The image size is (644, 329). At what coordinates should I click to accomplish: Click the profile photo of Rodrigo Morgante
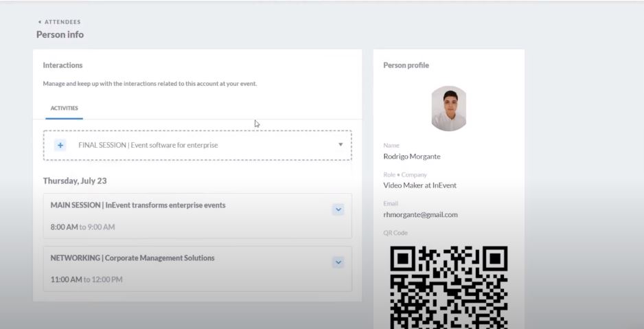pos(448,109)
